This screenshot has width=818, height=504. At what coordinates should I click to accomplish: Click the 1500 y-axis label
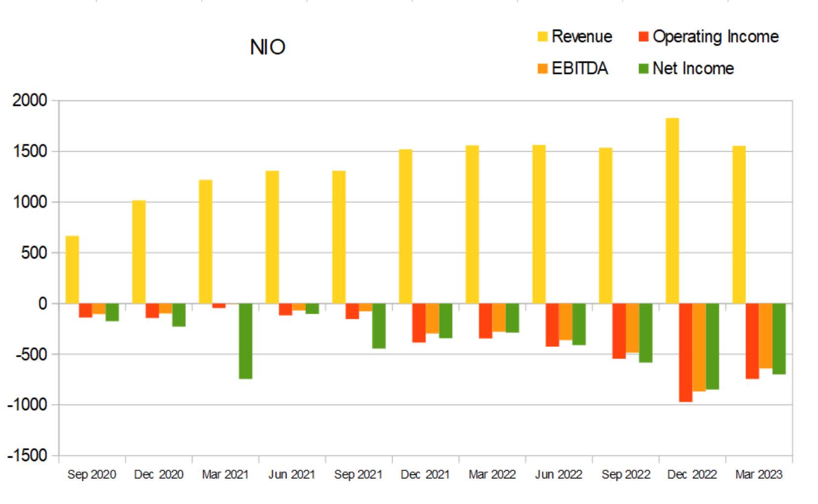(x=30, y=151)
